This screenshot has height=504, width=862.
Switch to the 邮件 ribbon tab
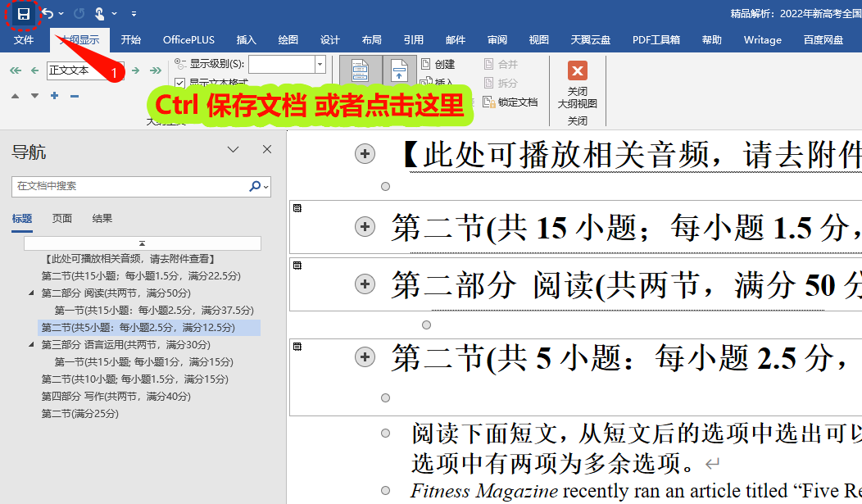tap(456, 39)
